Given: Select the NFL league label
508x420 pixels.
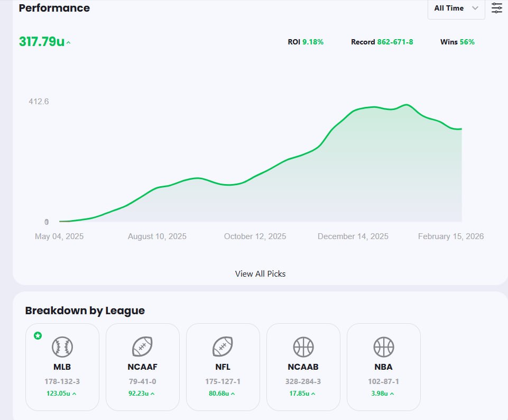Looking at the screenshot, I should (x=223, y=367).
